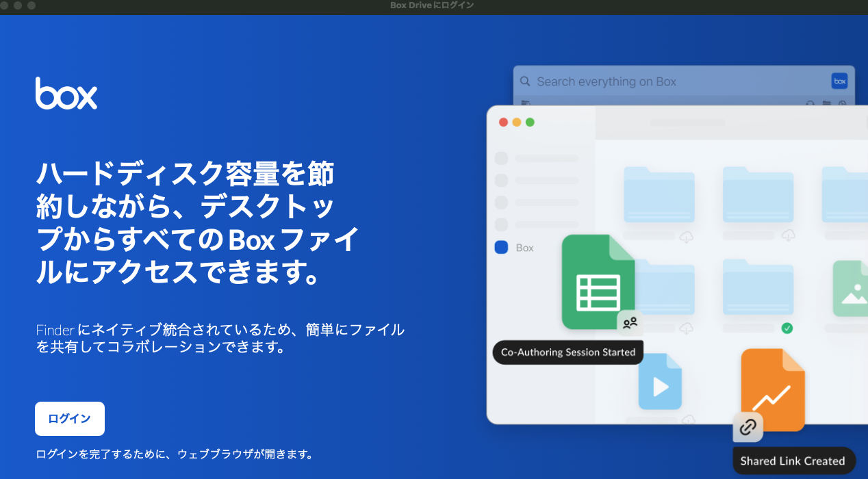Click the co-authoring people icon in illustration

point(630,322)
